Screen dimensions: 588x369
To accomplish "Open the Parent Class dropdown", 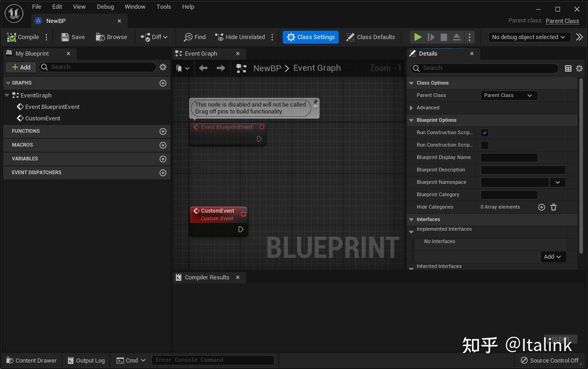I will tap(508, 95).
